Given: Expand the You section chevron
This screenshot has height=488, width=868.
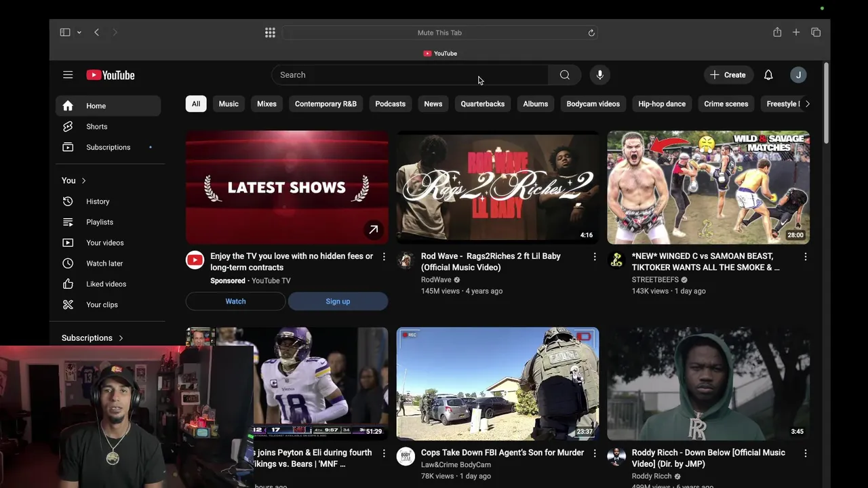Looking at the screenshot, I should pos(83,180).
